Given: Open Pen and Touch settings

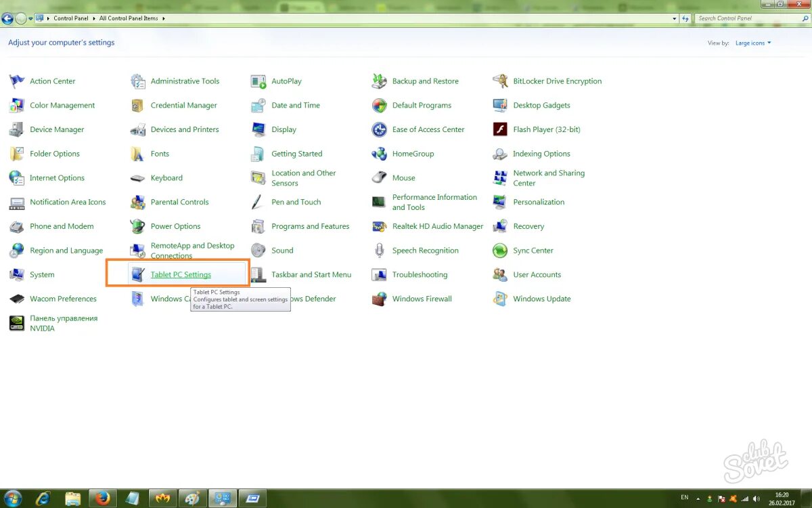Looking at the screenshot, I should click(296, 202).
